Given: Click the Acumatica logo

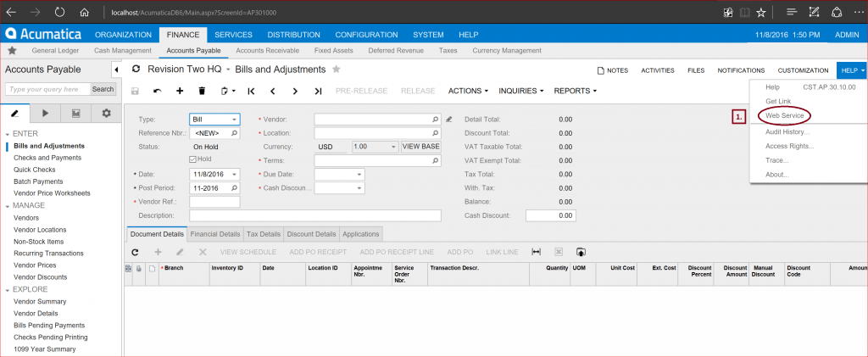Looking at the screenshot, I should tap(44, 34).
